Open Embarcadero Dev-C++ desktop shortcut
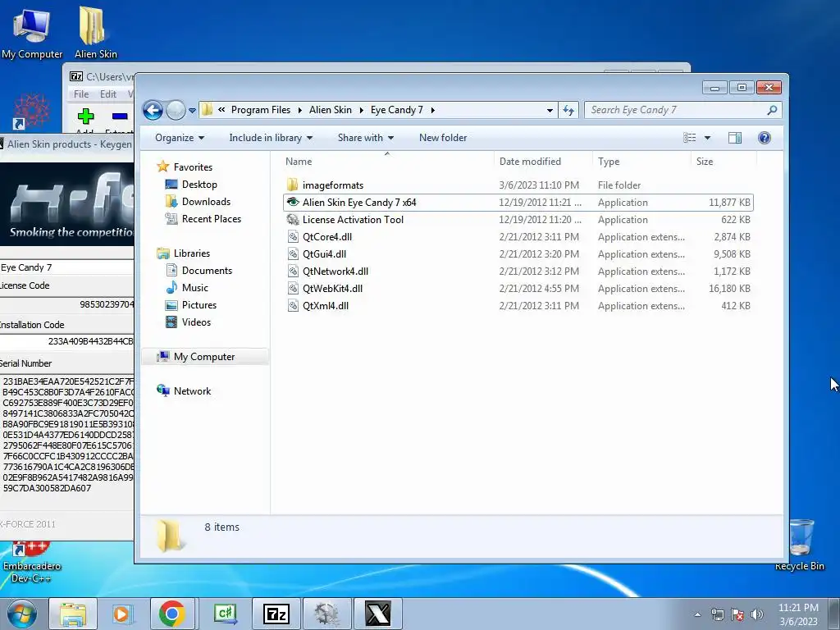Image resolution: width=840 pixels, height=630 pixels. 32,563
